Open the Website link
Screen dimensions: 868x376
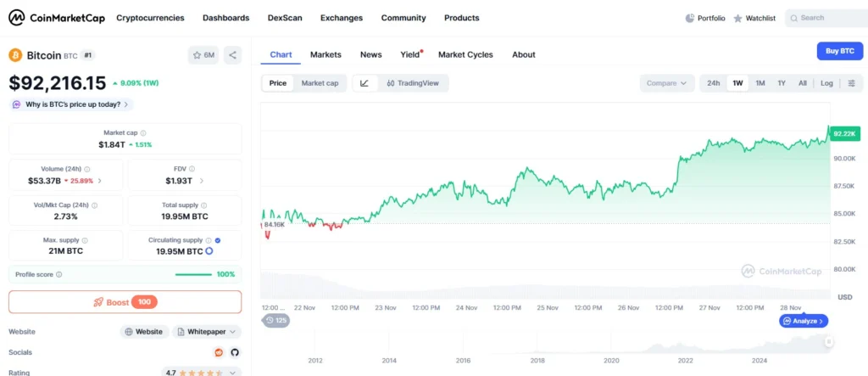144,332
